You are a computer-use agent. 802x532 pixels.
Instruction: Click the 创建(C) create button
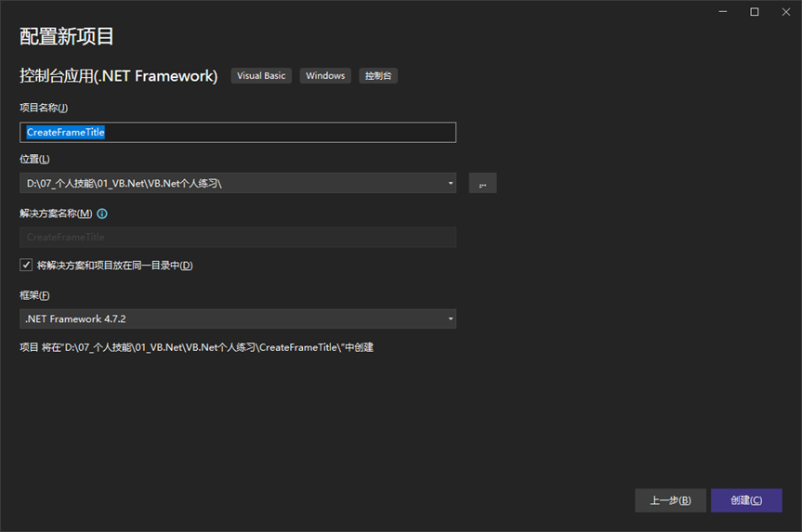(746, 500)
